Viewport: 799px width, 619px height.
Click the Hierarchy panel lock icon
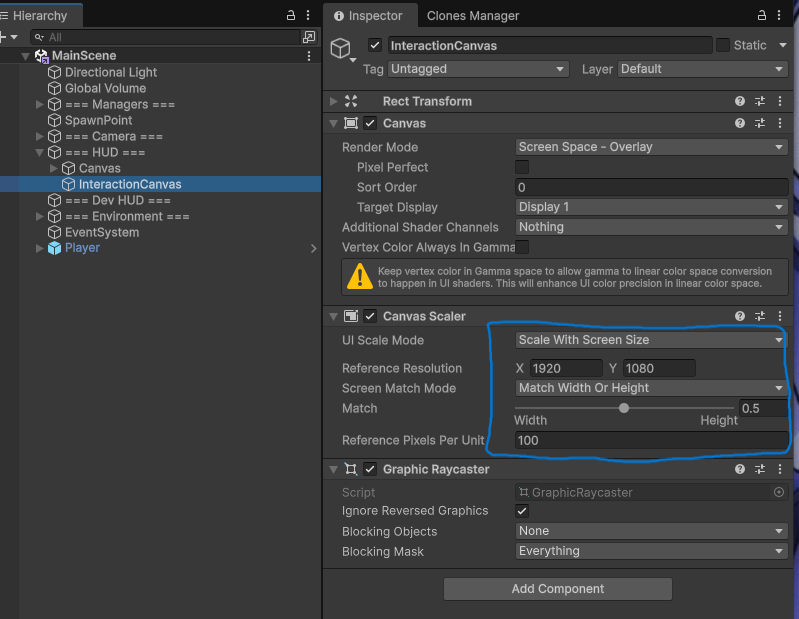pos(291,16)
